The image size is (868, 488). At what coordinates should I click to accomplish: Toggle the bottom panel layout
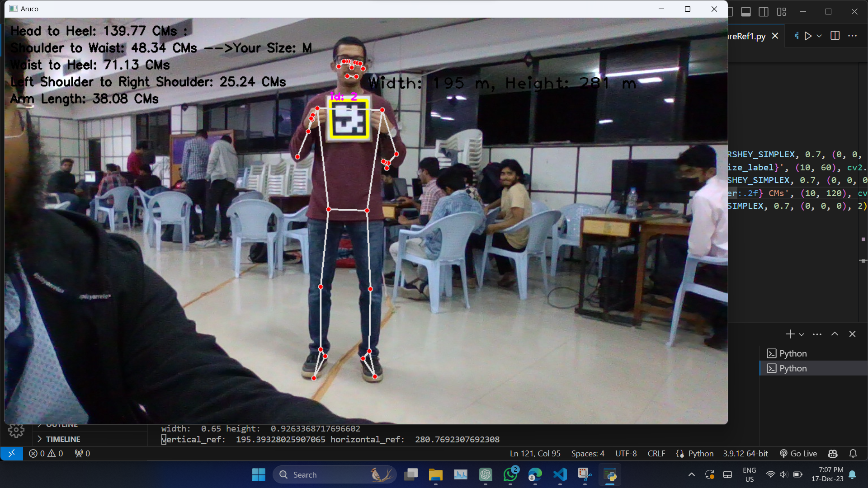746,12
